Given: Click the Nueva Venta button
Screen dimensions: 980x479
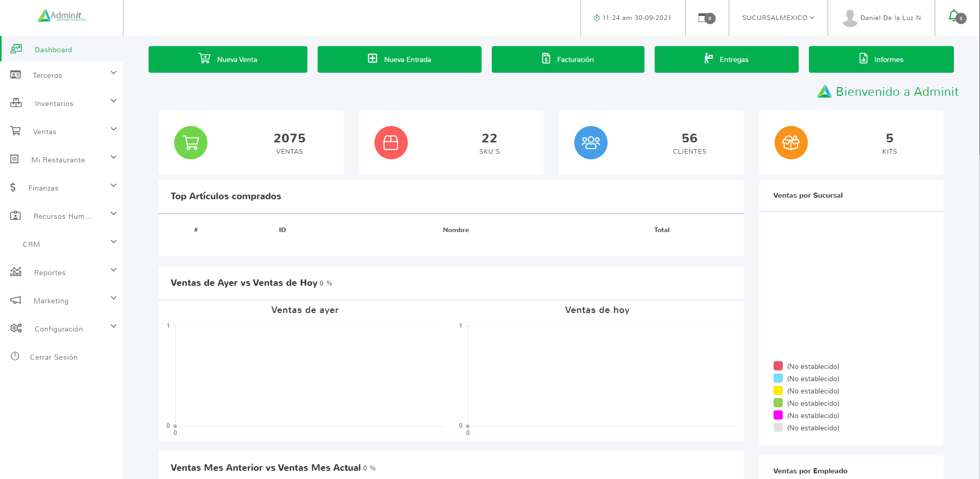Looking at the screenshot, I should point(228,59).
